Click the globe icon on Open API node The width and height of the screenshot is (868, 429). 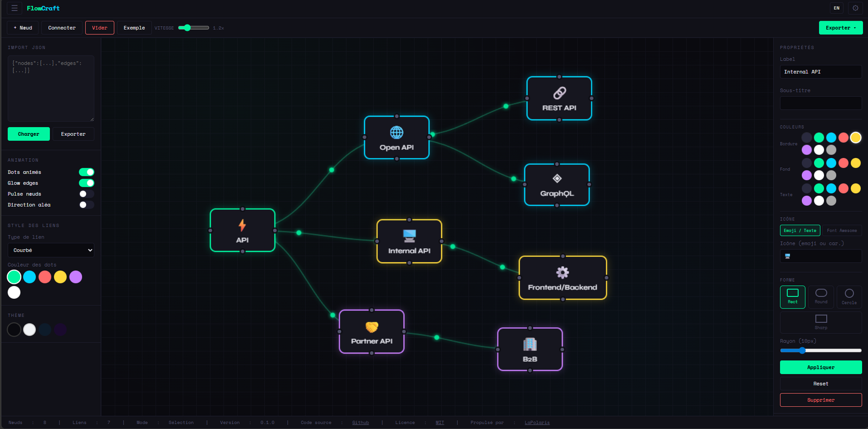(397, 133)
